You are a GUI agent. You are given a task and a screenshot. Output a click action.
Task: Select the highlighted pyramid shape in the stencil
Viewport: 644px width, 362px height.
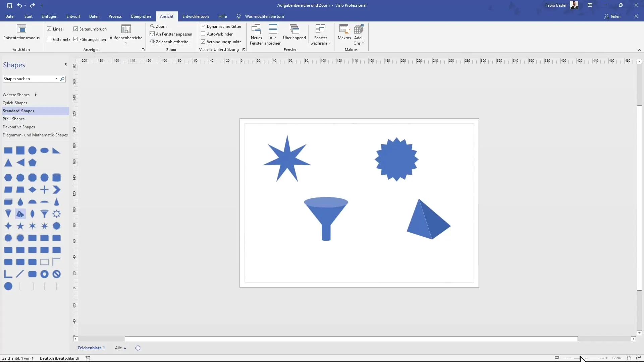click(20, 214)
